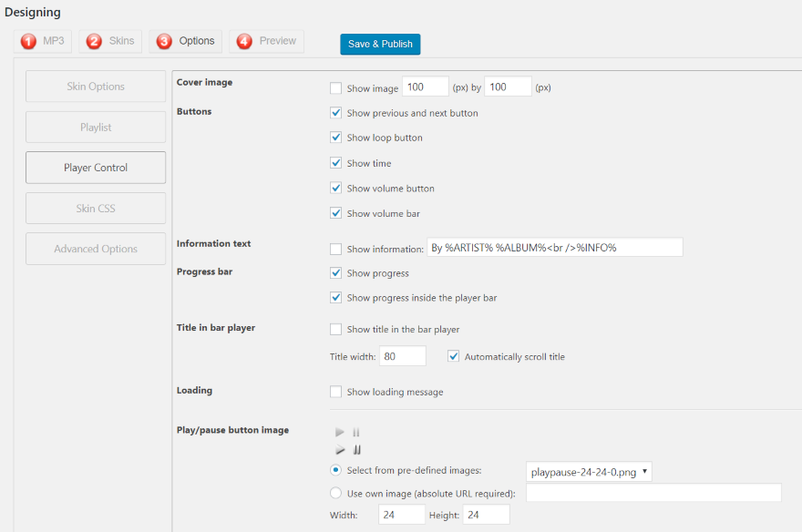Image resolution: width=802 pixels, height=532 pixels.
Task: Click the Show information text field
Action: [555, 248]
